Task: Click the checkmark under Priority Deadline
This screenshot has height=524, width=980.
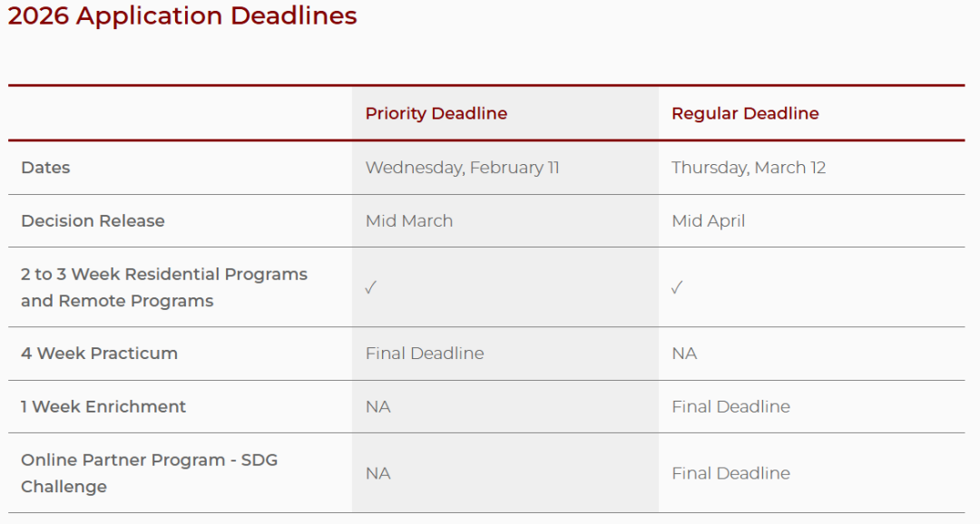Action: pyautogui.click(x=370, y=287)
